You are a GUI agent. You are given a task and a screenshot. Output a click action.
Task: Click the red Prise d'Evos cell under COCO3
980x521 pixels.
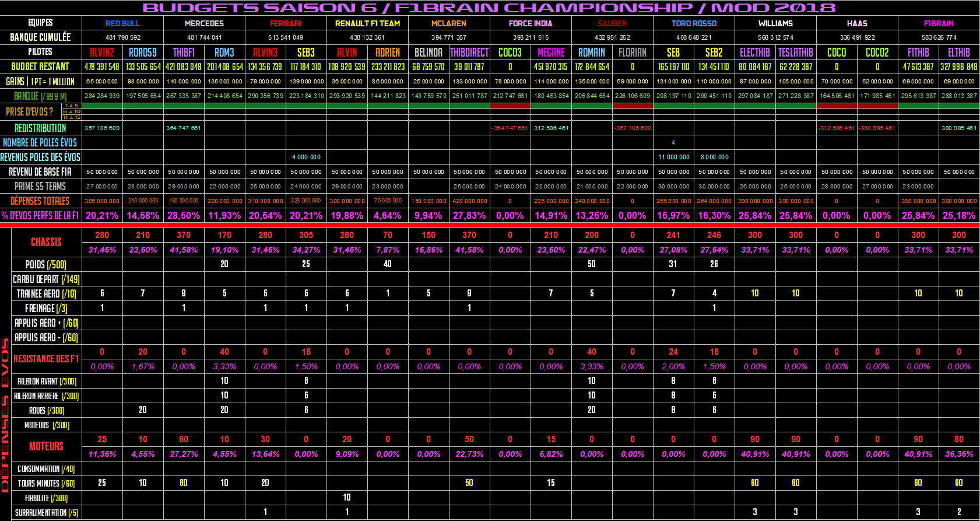point(510,106)
